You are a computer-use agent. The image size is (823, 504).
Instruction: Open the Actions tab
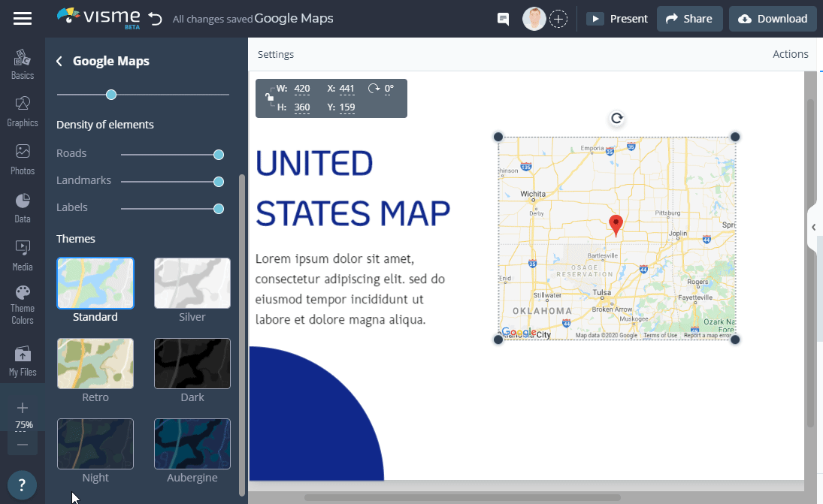coord(790,54)
